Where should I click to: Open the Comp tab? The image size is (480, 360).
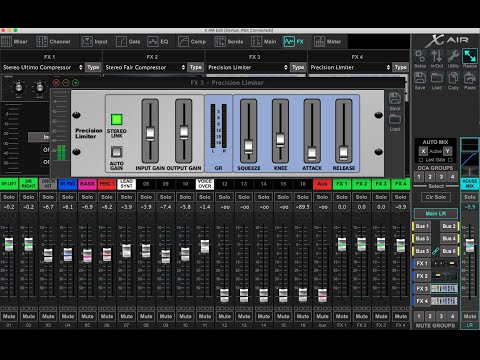click(192, 42)
